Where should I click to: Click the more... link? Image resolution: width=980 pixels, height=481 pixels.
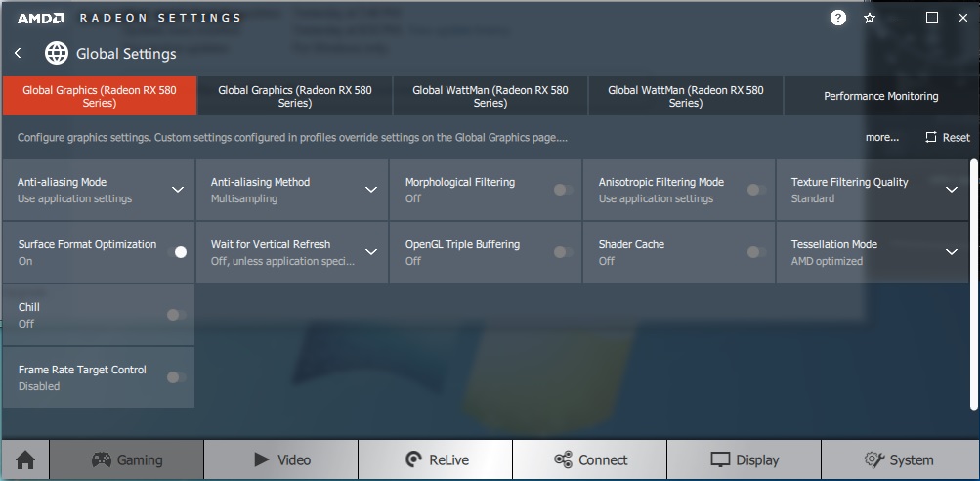[x=881, y=138]
